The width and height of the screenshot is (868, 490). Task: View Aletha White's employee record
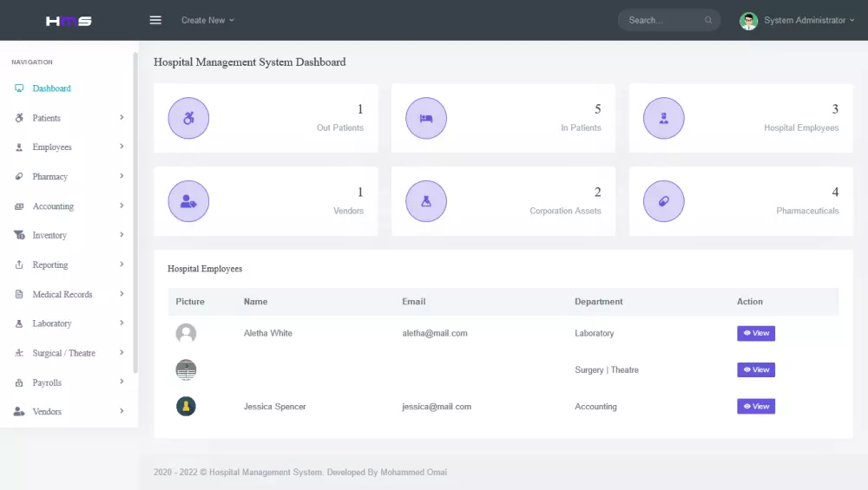pyautogui.click(x=755, y=333)
